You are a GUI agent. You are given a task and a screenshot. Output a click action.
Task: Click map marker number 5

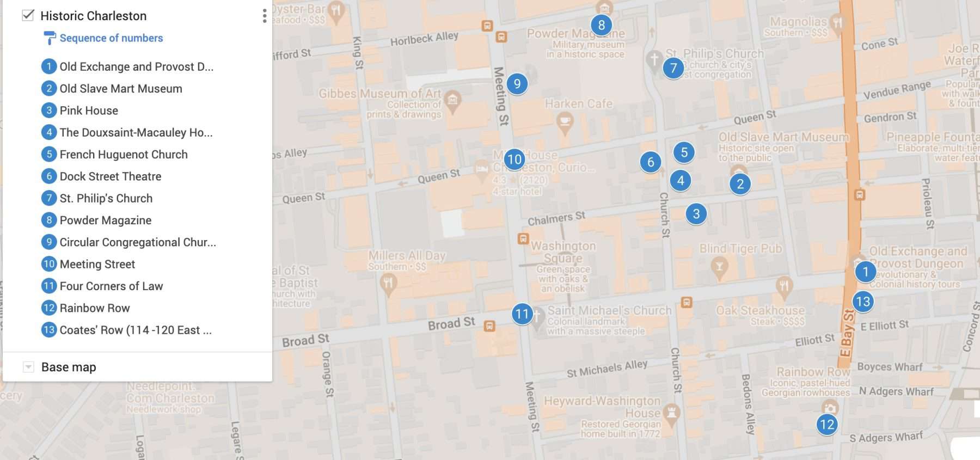point(684,152)
